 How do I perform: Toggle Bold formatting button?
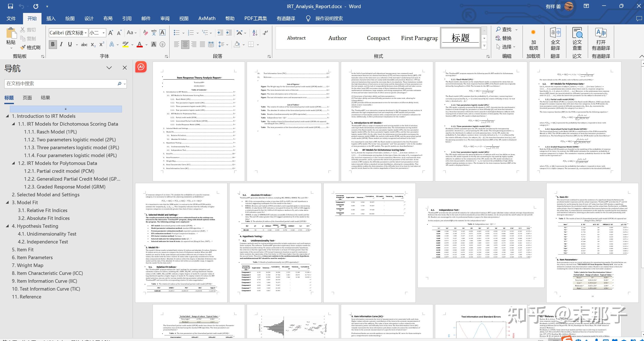[x=53, y=44]
